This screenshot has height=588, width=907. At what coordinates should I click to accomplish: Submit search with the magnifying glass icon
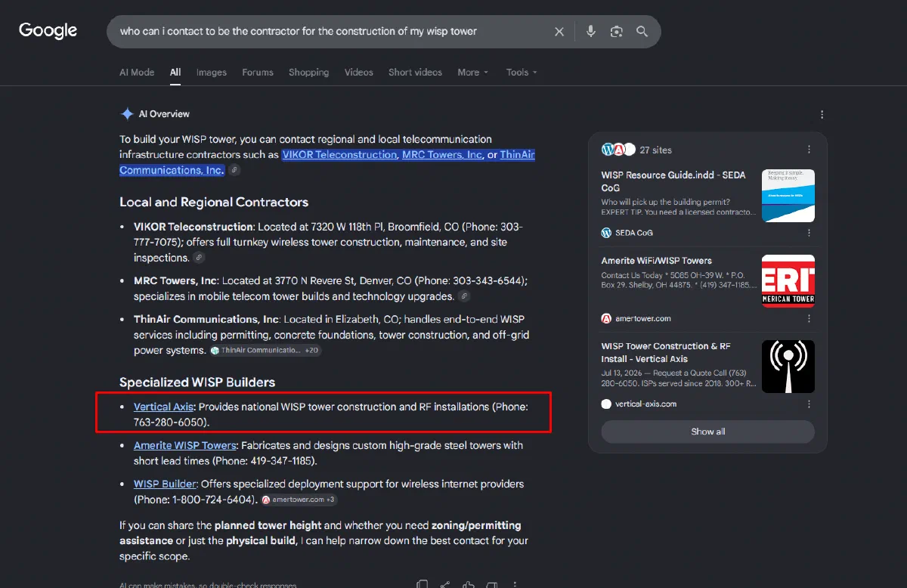click(642, 32)
